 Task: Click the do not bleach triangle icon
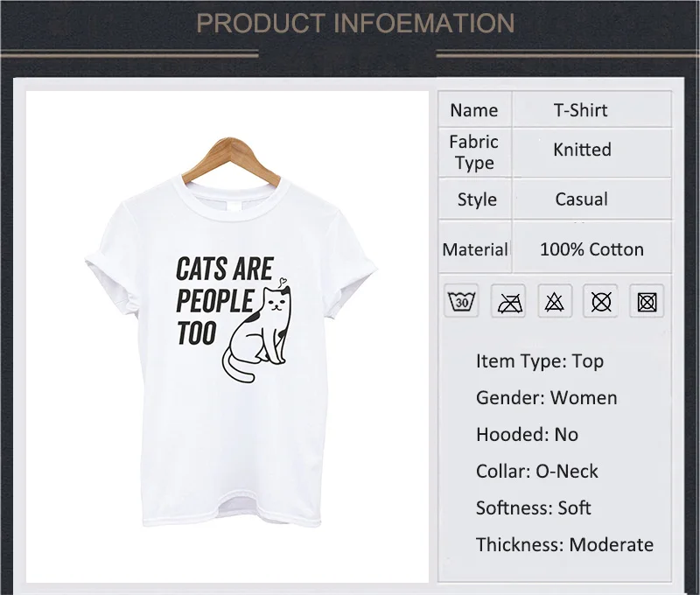(555, 301)
